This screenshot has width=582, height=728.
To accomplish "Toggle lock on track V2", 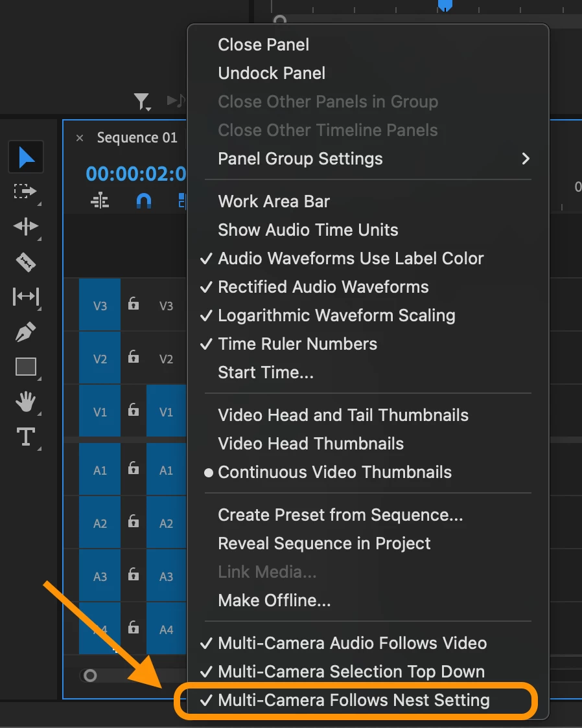I will click(x=134, y=357).
